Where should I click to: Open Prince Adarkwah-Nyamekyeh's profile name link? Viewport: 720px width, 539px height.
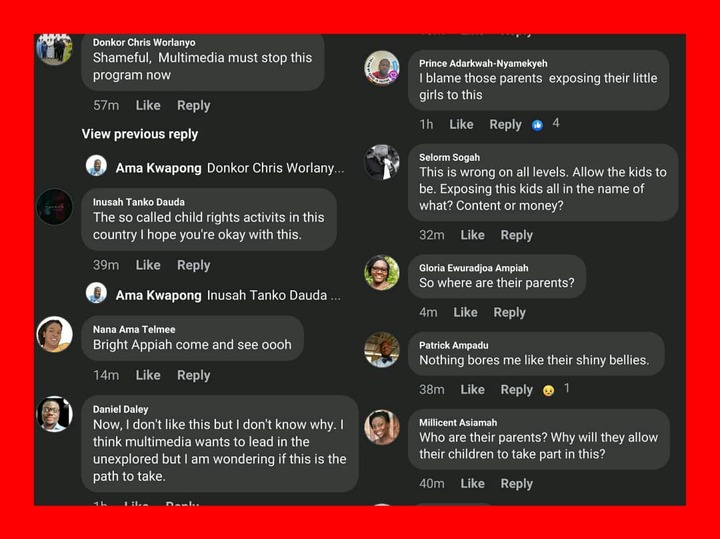pos(483,63)
